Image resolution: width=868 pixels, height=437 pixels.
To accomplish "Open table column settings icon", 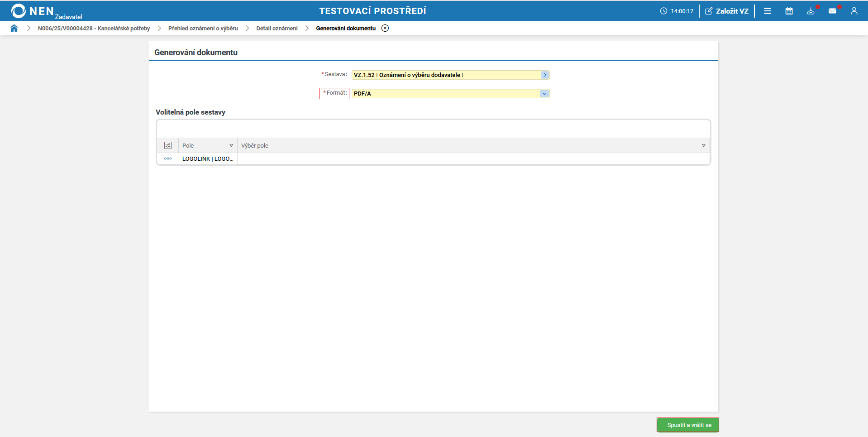I will click(168, 145).
